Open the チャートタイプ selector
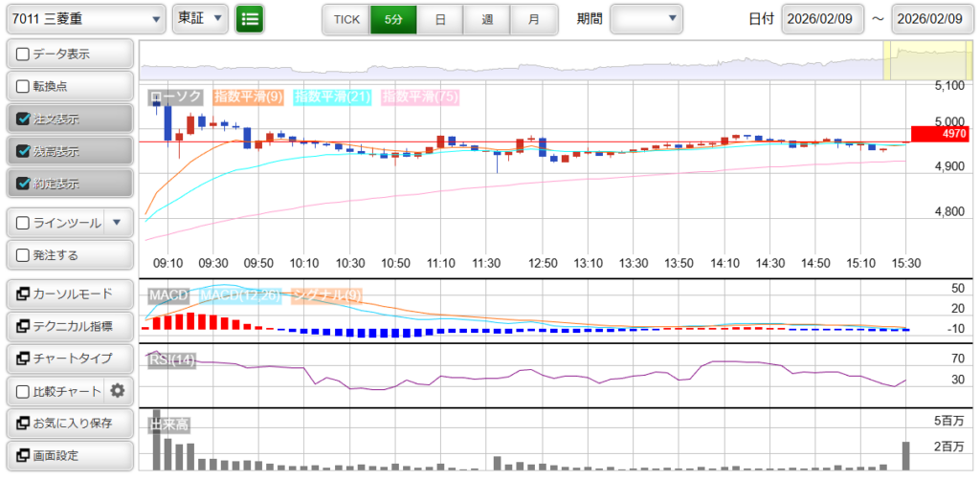This screenshot has width=980, height=479. coord(69,358)
